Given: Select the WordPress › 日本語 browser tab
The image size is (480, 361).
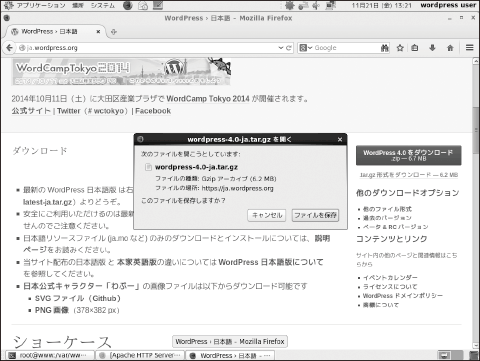Looking at the screenshot, I should 56,32.
